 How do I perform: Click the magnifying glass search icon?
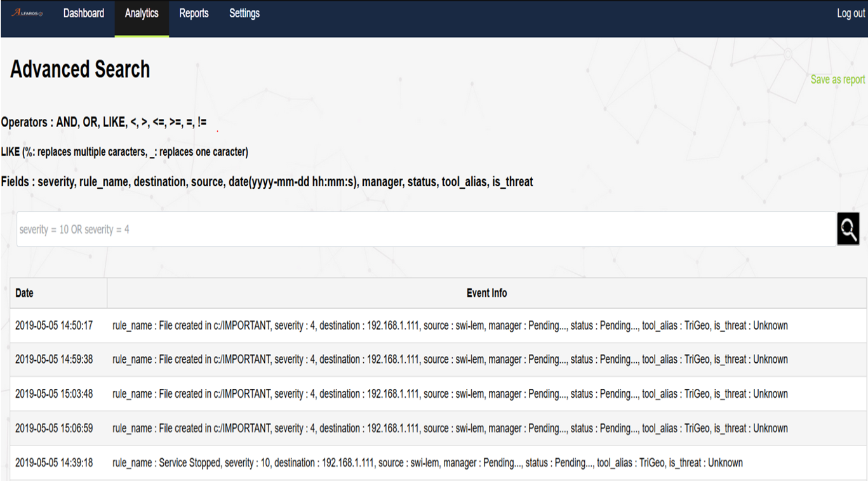coord(848,229)
